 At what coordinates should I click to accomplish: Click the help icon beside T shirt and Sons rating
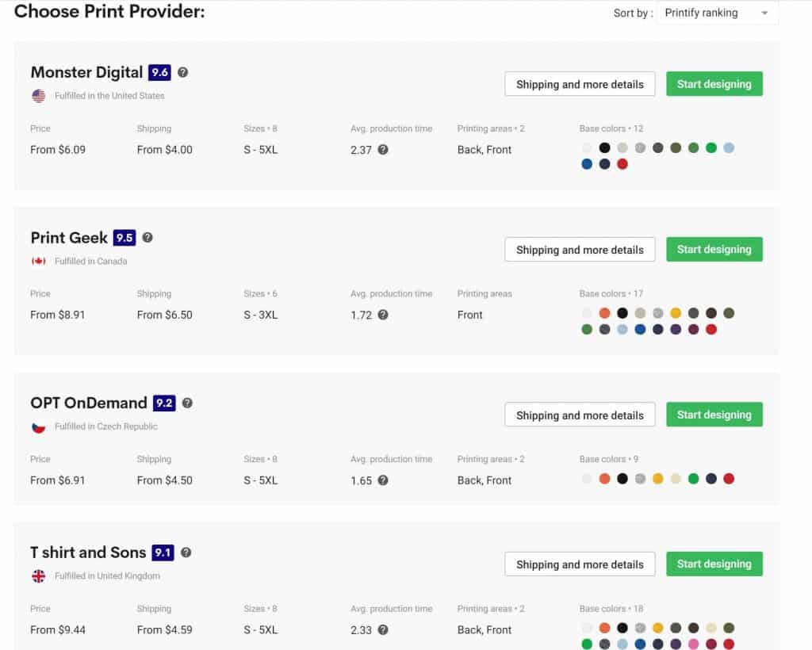point(186,552)
